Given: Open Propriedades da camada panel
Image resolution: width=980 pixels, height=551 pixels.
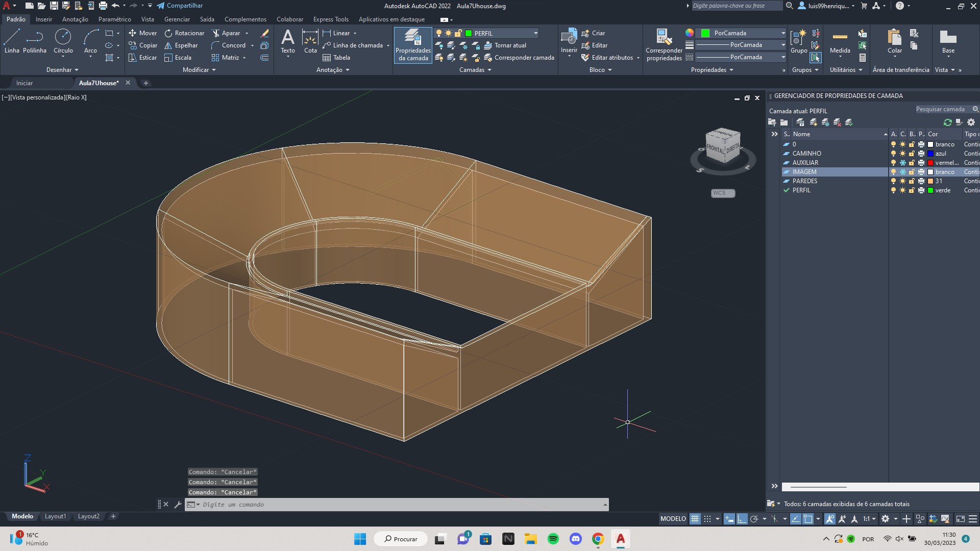Looking at the screenshot, I should coord(413,45).
